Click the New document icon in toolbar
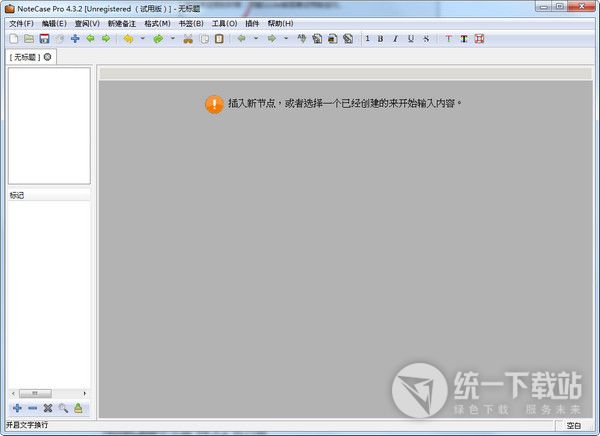 pyautogui.click(x=13, y=39)
